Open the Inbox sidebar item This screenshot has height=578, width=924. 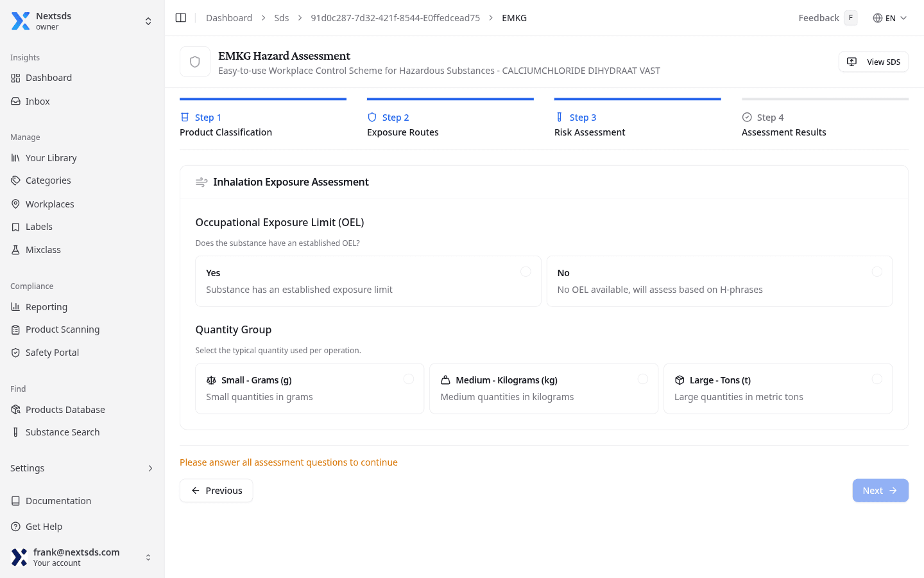pos(82,101)
